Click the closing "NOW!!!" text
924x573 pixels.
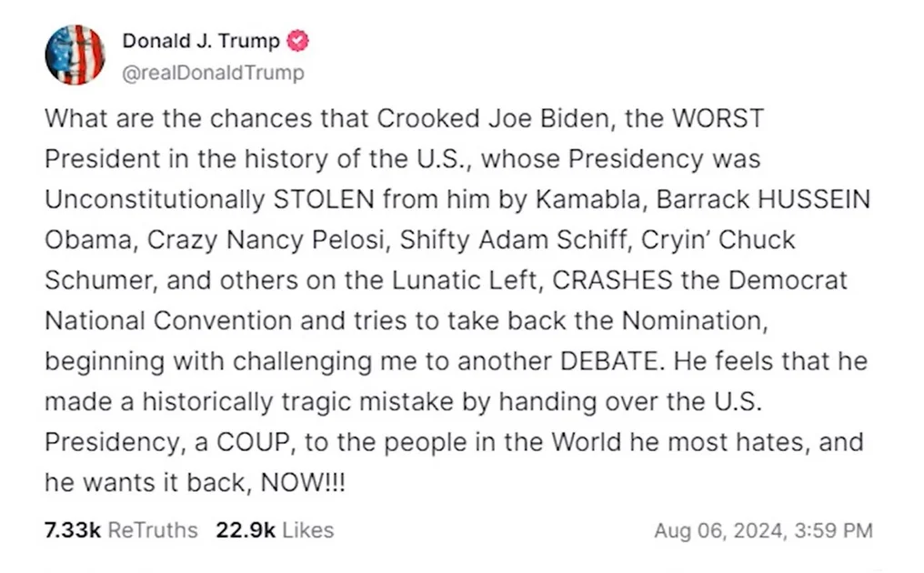click(303, 483)
